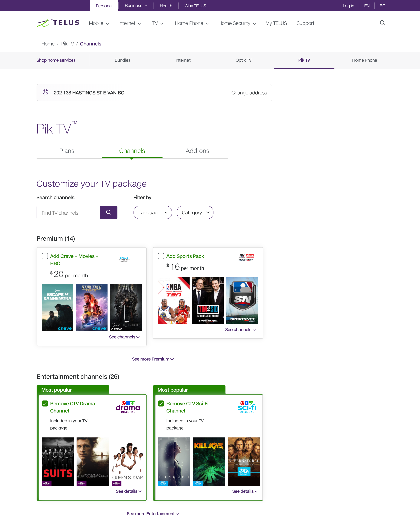Select the Personal tab in top bar
Screen dimensions: 420x520
coord(104,6)
